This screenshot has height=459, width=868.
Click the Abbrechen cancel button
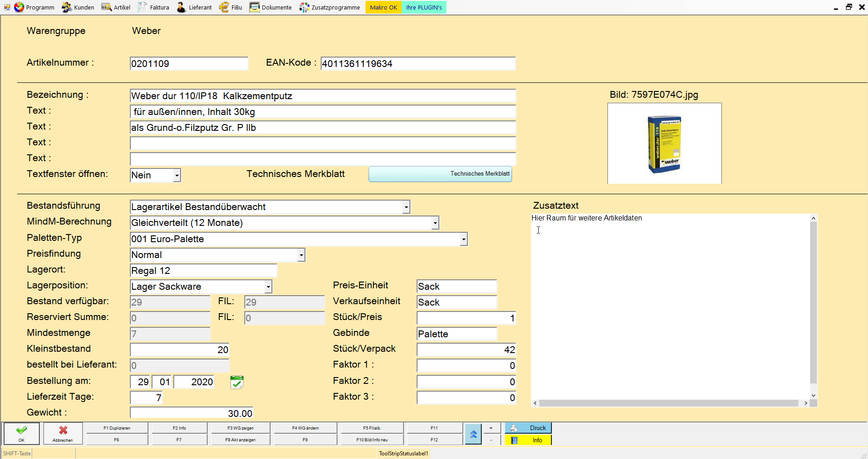pos(63,434)
